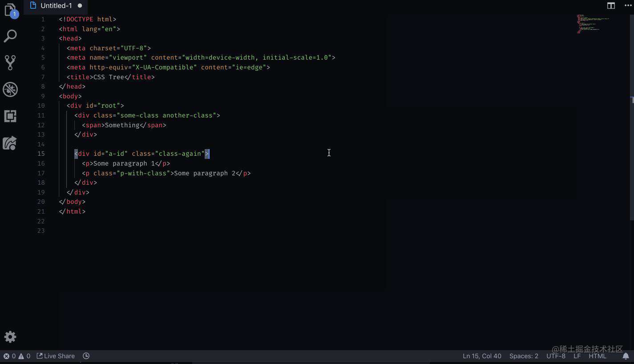Click the "class-again" attribute value
This screenshot has height=364, width=634.
180,154
